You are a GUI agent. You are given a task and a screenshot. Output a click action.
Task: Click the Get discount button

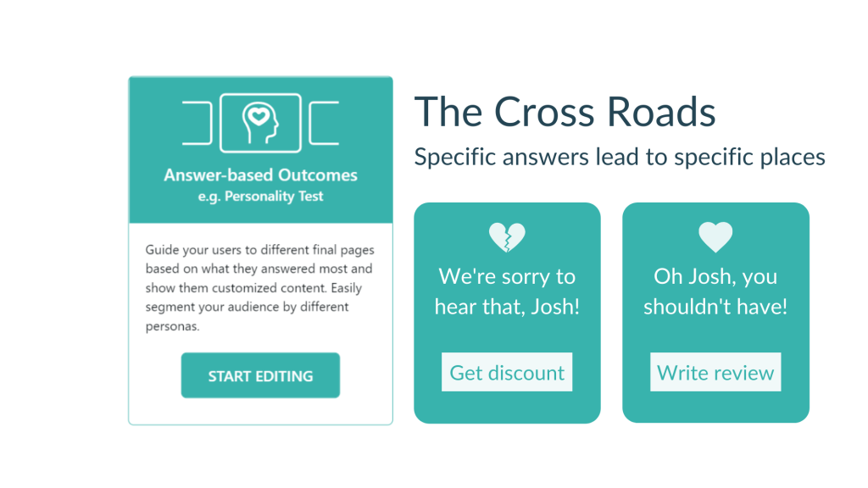click(507, 373)
